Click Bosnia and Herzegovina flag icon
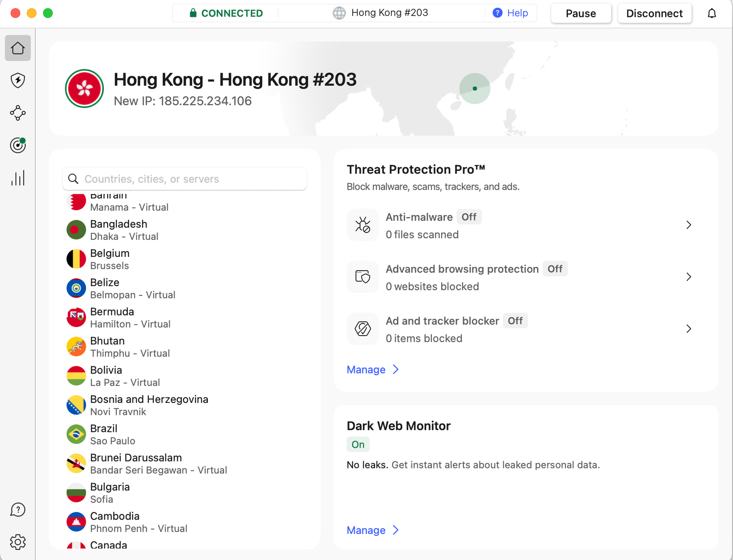The height and width of the screenshot is (560, 733). [76, 405]
